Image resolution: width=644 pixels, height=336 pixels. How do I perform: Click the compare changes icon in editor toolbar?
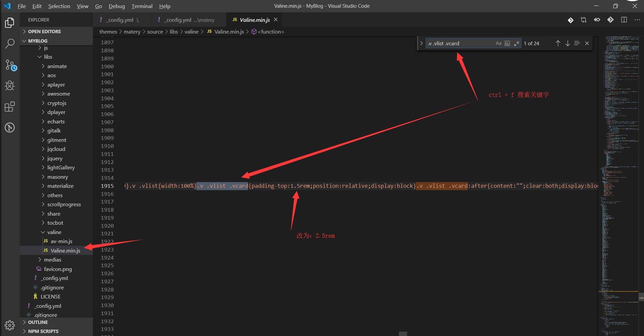click(x=584, y=20)
